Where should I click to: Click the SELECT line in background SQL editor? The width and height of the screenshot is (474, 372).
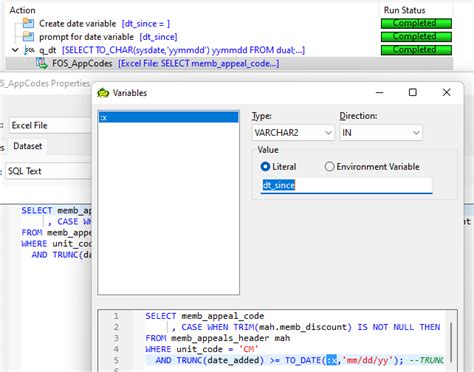point(56,211)
